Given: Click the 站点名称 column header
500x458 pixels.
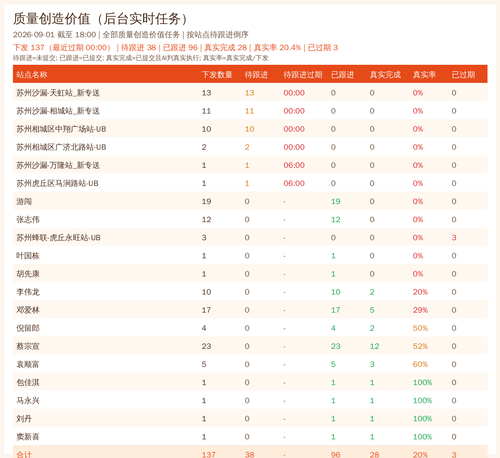Looking at the screenshot, I should (32, 75).
